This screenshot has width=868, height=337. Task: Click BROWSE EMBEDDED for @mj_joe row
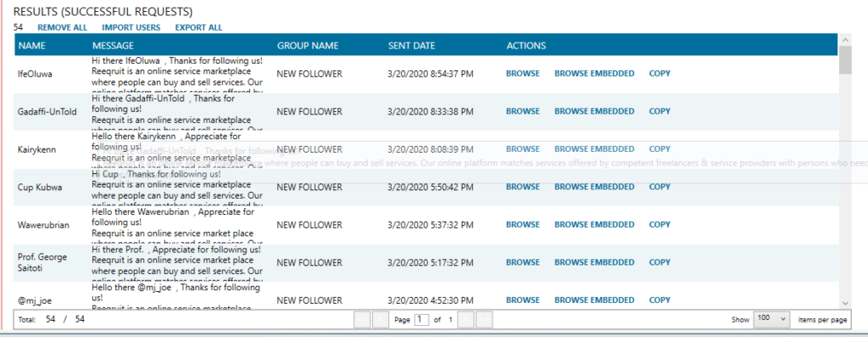pyautogui.click(x=594, y=300)
